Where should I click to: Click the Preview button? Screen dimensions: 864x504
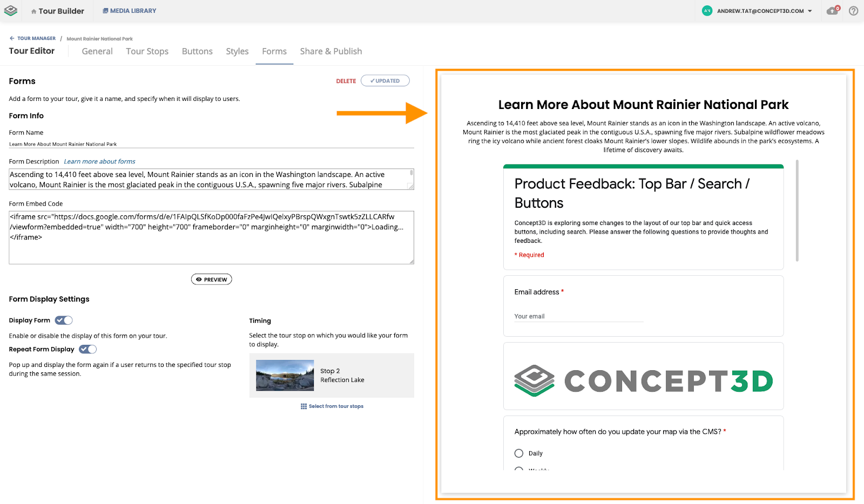pos(211,280)
